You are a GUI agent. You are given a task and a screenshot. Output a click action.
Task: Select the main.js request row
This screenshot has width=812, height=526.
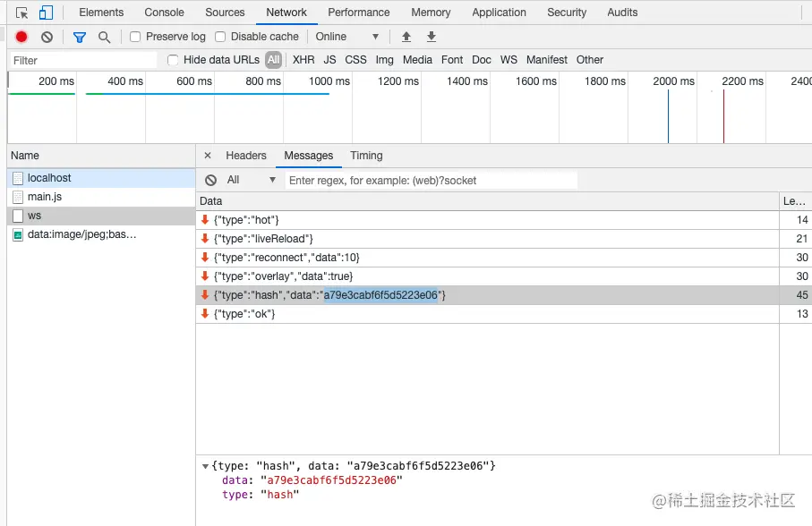click(x=101, y=197)
